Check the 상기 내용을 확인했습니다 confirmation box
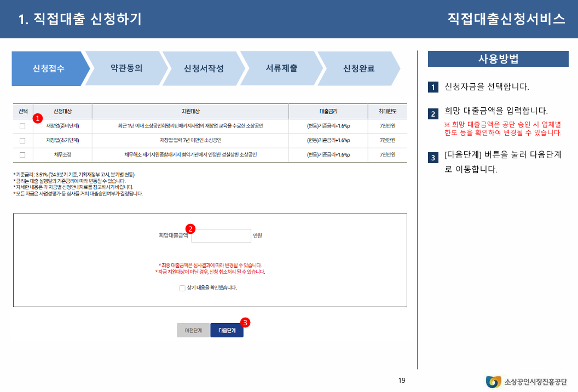The width and height of the screenshot is (578, 392). (x=182, y=287)
